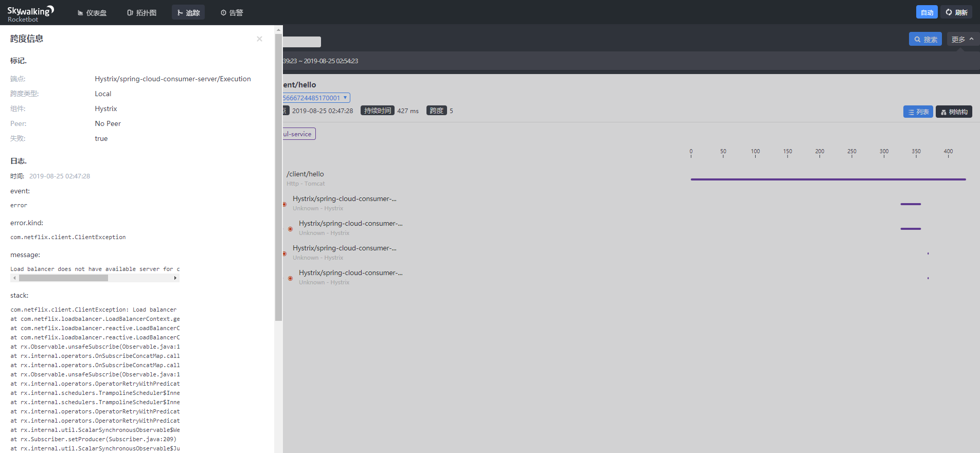The width and height of the screenshot is (980, 453).
Task: Click the 刷新 refresh button
Action: pos(956,12)
